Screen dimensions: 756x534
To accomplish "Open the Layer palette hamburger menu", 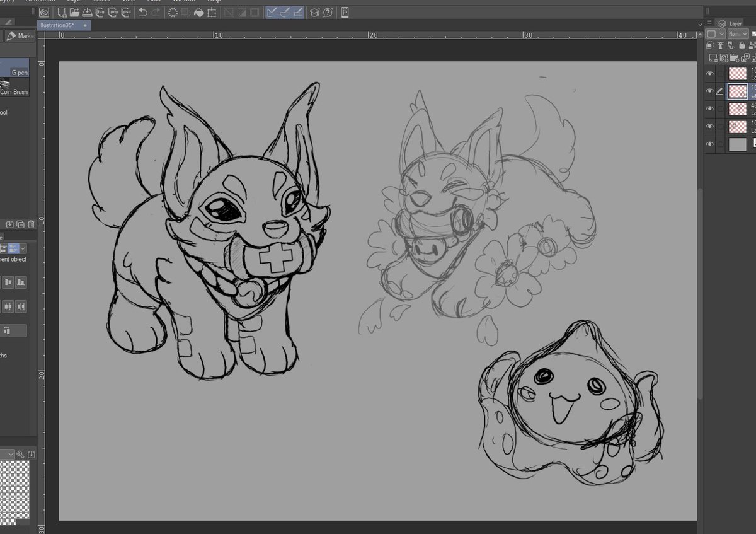I will click(709, 22).
